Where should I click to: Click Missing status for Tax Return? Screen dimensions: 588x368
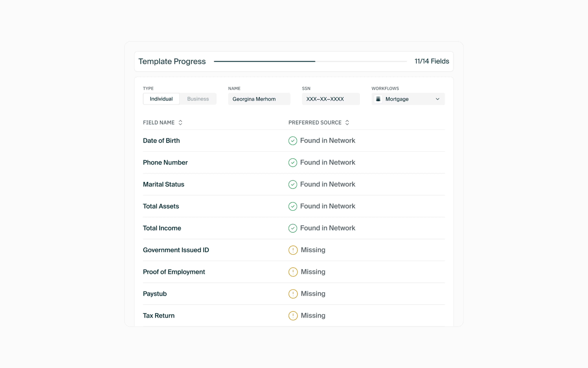(313, 316)
